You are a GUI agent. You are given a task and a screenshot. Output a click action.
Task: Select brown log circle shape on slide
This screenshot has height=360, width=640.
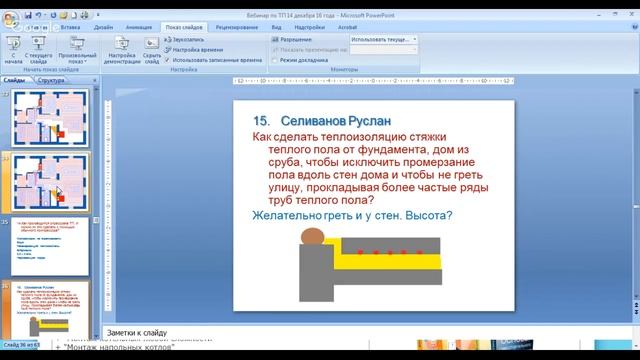(x=312, y=236)
